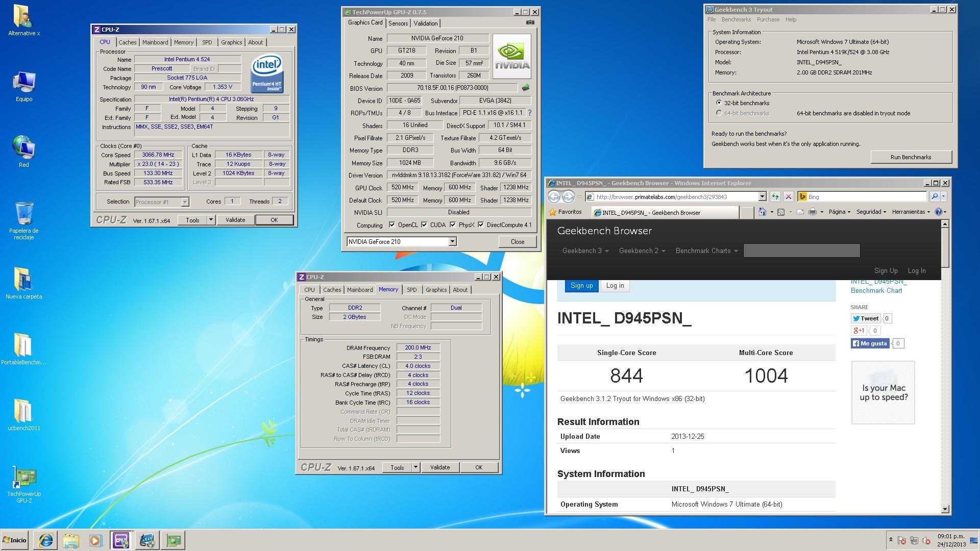Toggle CUDA checkbox in GPU-Z
980x551 pixels.
pyautogui.click(x=424, y=224)
